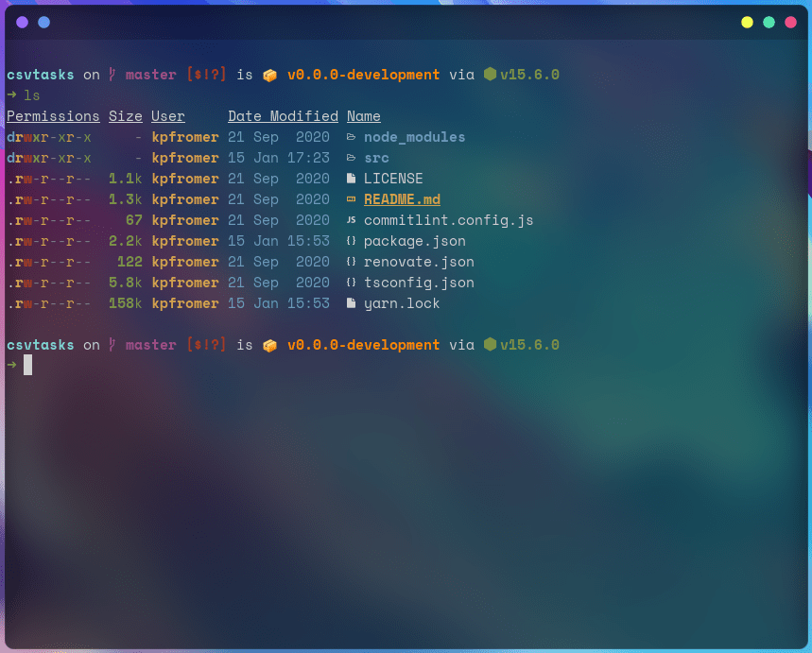Click the git status indicators [$!?]
Image resolution: width=812 pixels, height=653 pixels.
point(206,74)
